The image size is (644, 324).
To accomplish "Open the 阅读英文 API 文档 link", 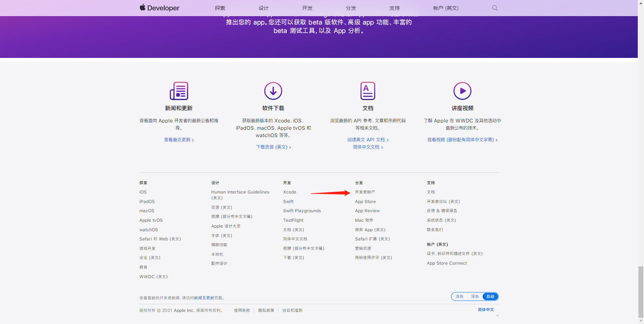I will pyautogui.click(x=368, y=140).
